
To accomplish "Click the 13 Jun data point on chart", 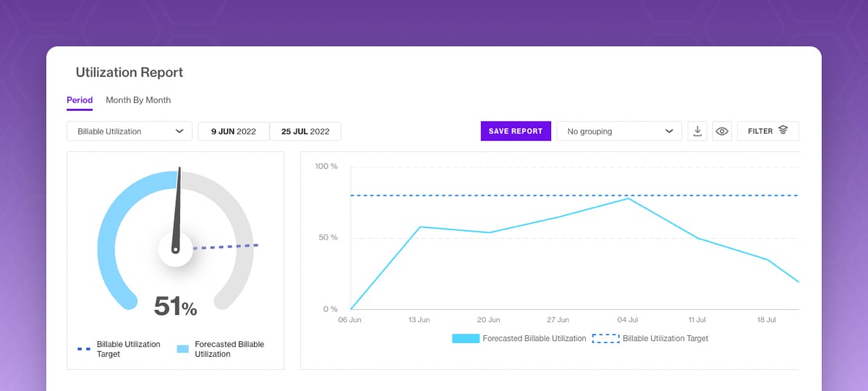I will point(420,227).
